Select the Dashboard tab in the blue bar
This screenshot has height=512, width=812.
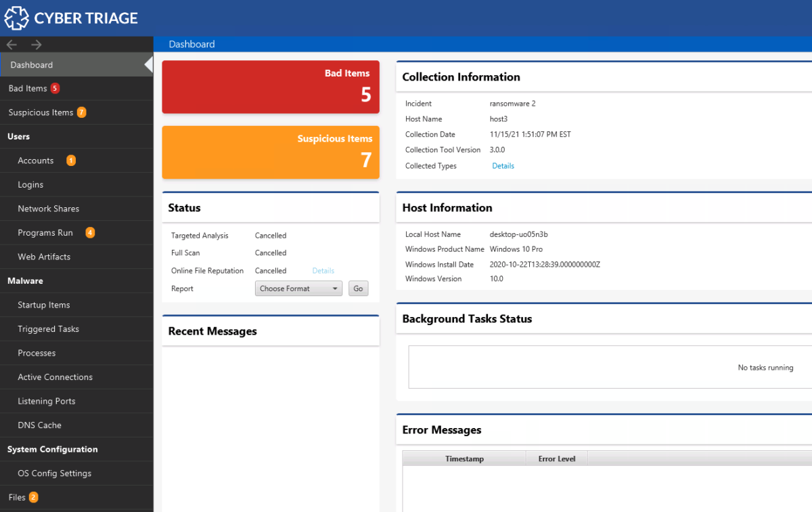[191, 43]
